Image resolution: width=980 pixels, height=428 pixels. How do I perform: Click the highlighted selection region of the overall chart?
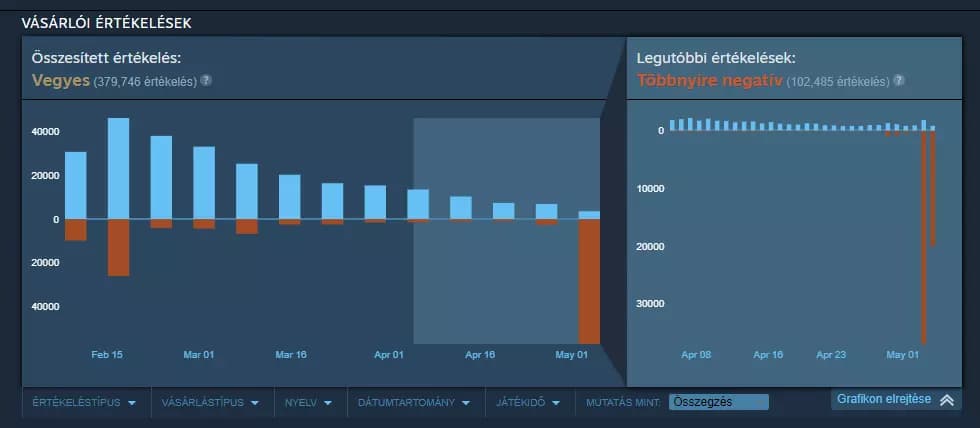tap(507, 231)
